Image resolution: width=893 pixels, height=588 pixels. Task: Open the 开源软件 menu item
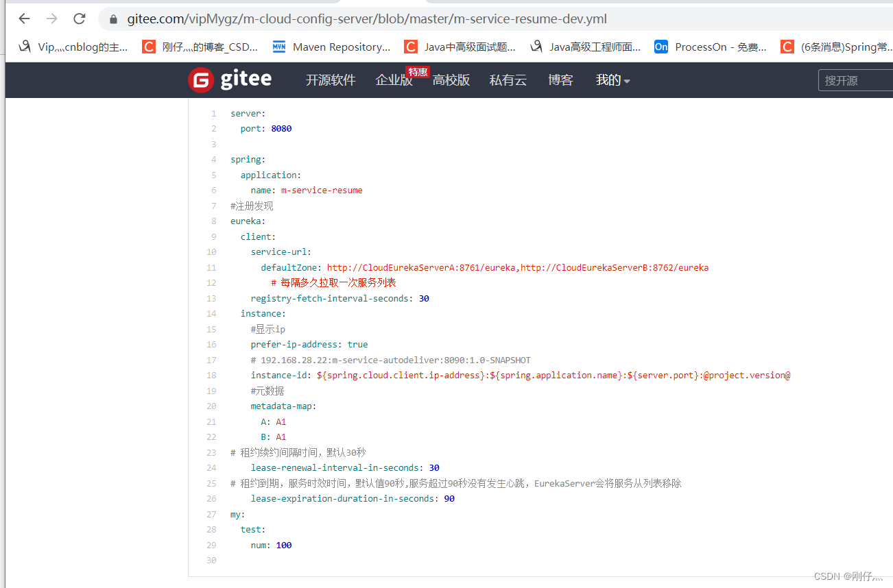tap(331, 80)
